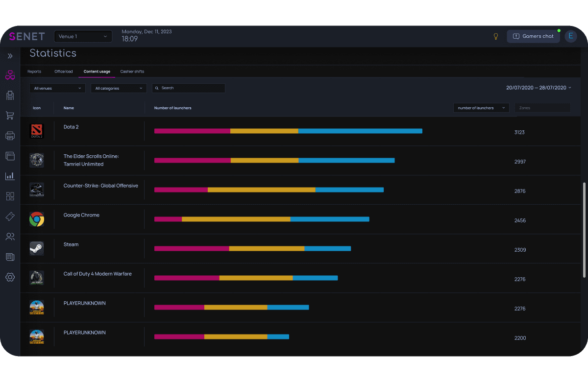
Task: Open the date range 20/07/2020 – 28/07/2020 picker
Action: point(539,88)
